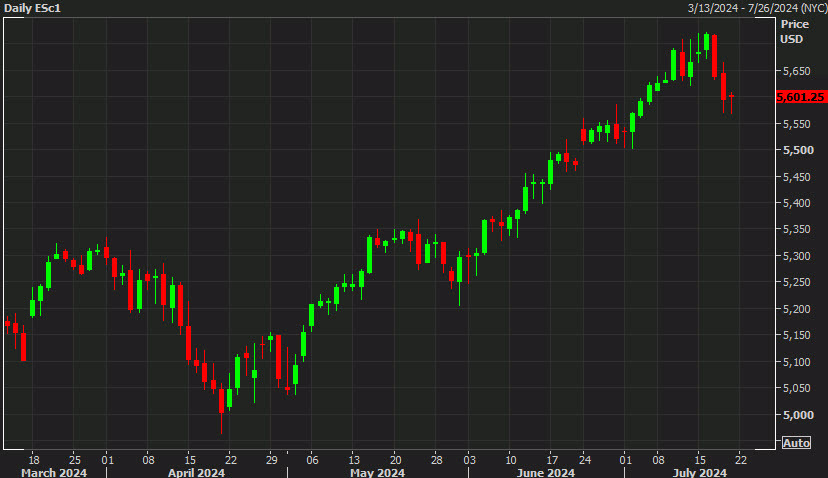Viewport: 828px width, 478px height.
Task: Select the 5,150 price axis label
Action: [796, 335]
